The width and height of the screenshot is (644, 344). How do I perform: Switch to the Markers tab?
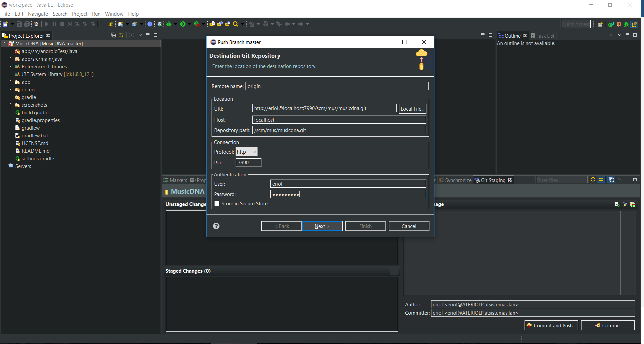pos(175,180)
